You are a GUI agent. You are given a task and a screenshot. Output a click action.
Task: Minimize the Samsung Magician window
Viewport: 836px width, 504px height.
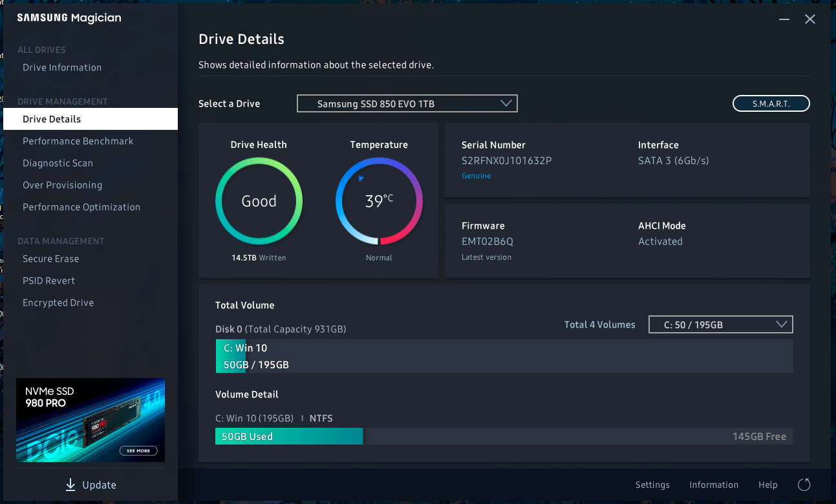[x=784, y=19]
